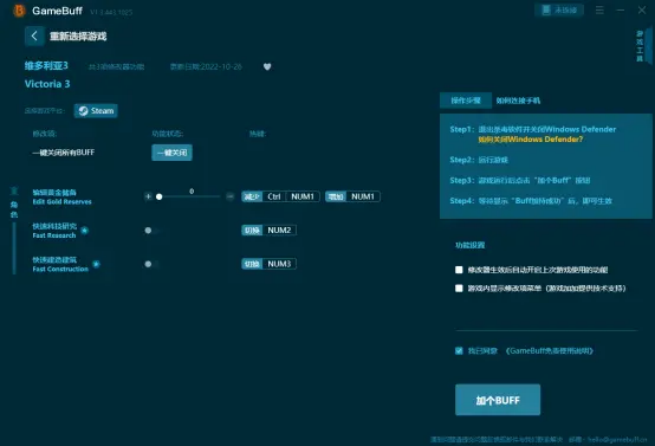Screen dimensions: 655x446
Task: Click the Edit Gold Reserves slider handle
Action: 159,197
